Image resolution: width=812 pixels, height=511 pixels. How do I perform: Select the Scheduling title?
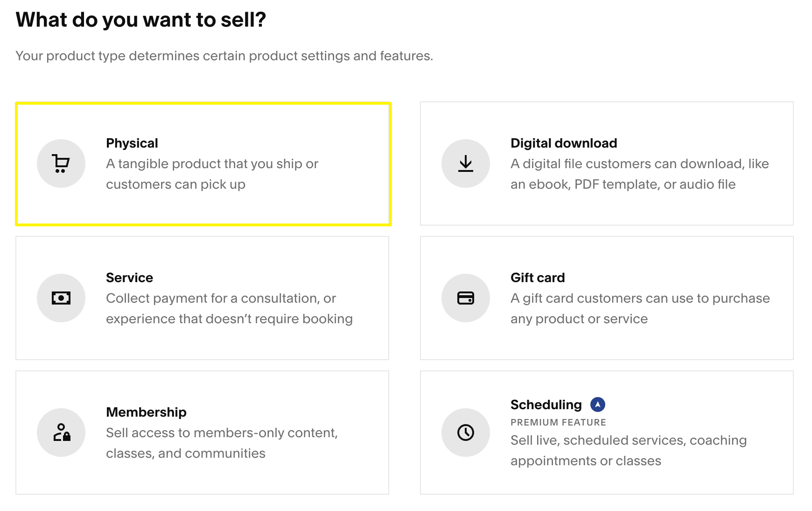546,405
